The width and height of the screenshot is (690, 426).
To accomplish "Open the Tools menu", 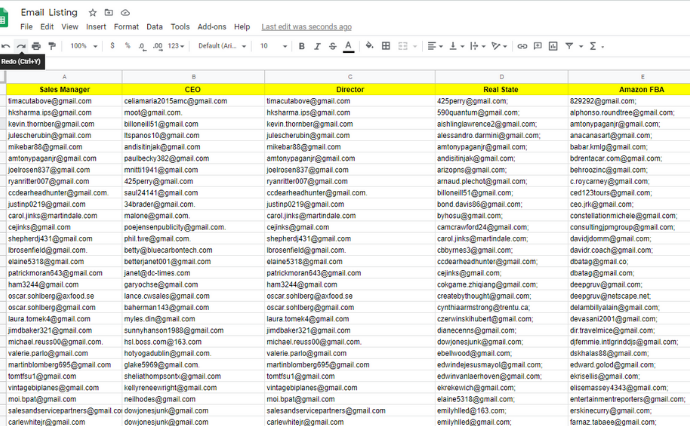I will (180, 27).
